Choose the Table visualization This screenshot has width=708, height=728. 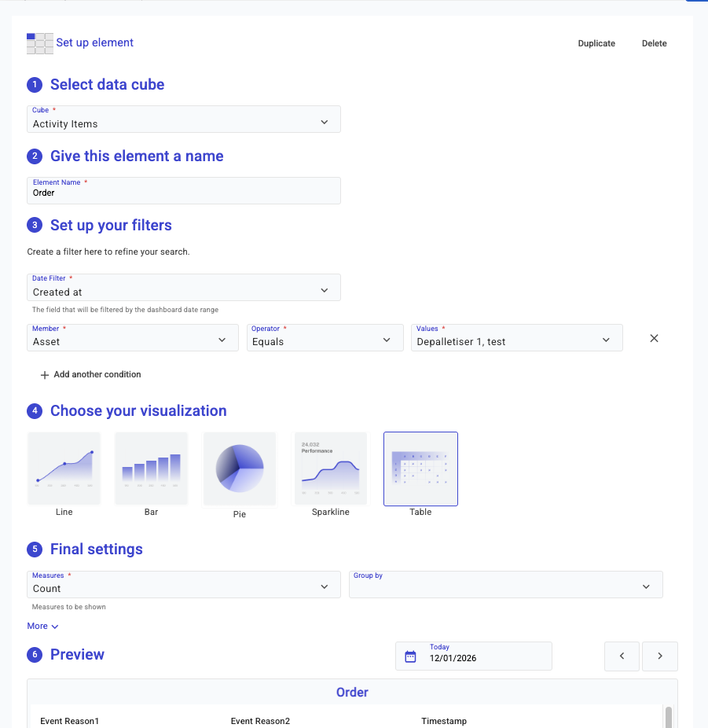(x=420, y=469)
